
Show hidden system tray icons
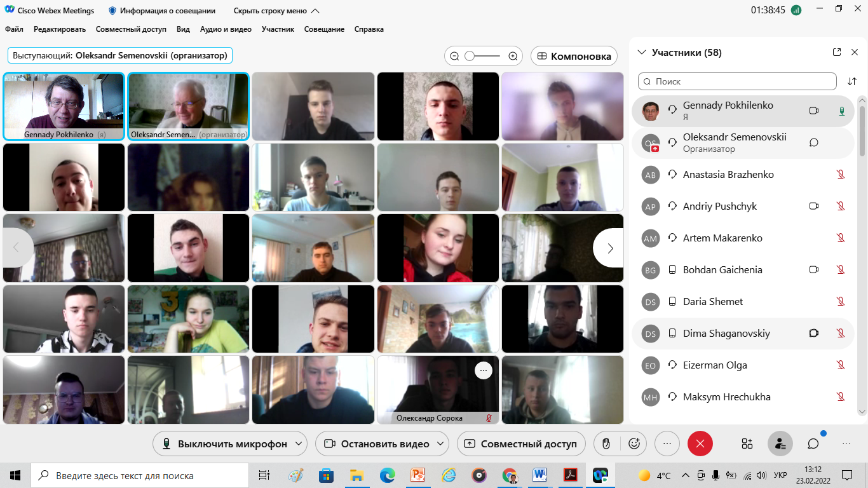[685, 475]
